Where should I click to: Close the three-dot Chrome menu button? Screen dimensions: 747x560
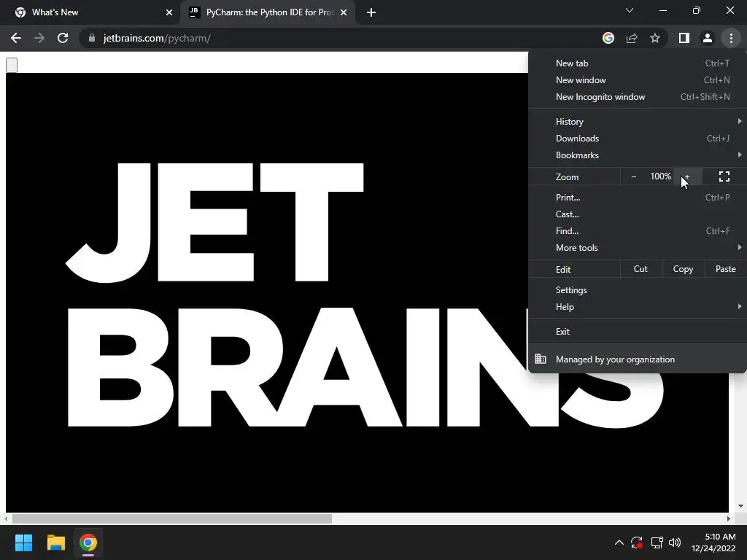pyautogui.click(x=731, y=38)
